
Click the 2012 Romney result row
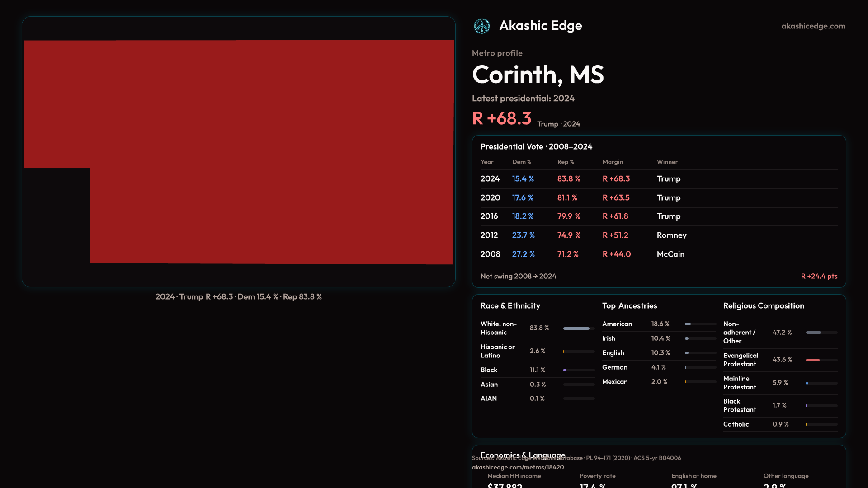pos(658,235)
